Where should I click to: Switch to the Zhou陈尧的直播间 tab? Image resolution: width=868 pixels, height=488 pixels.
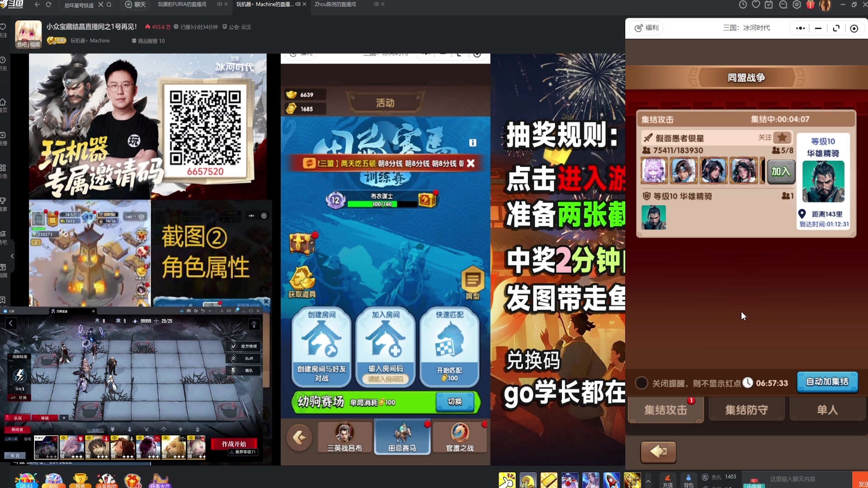click(335, 5)
